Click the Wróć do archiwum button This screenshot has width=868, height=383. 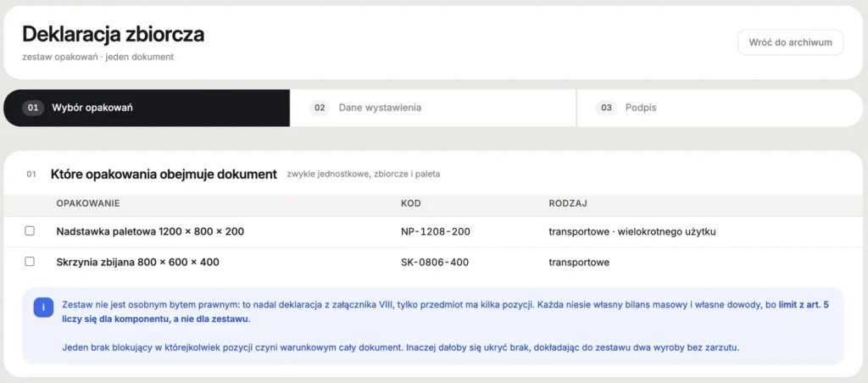click(790, 42)
